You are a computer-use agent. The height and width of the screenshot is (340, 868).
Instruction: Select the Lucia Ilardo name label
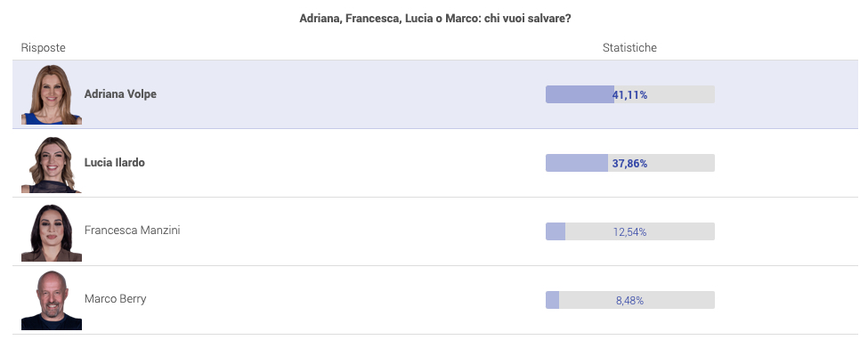[x=114, y=163]
